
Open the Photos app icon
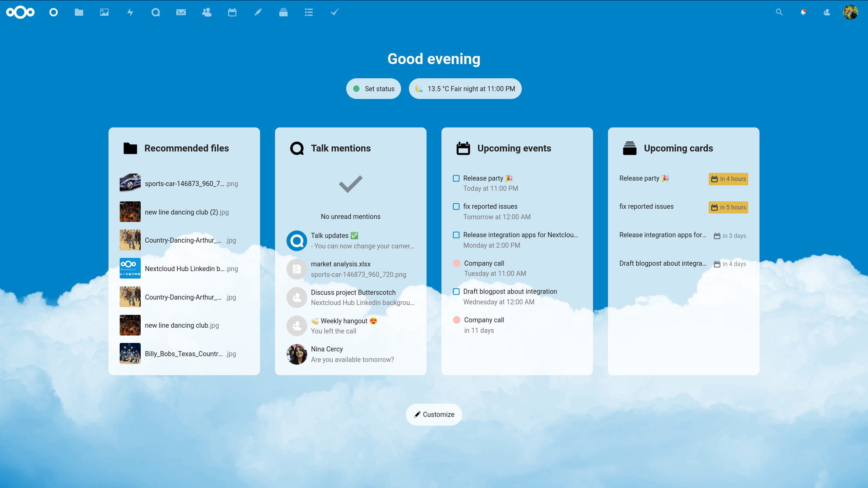tap(104, 12)
